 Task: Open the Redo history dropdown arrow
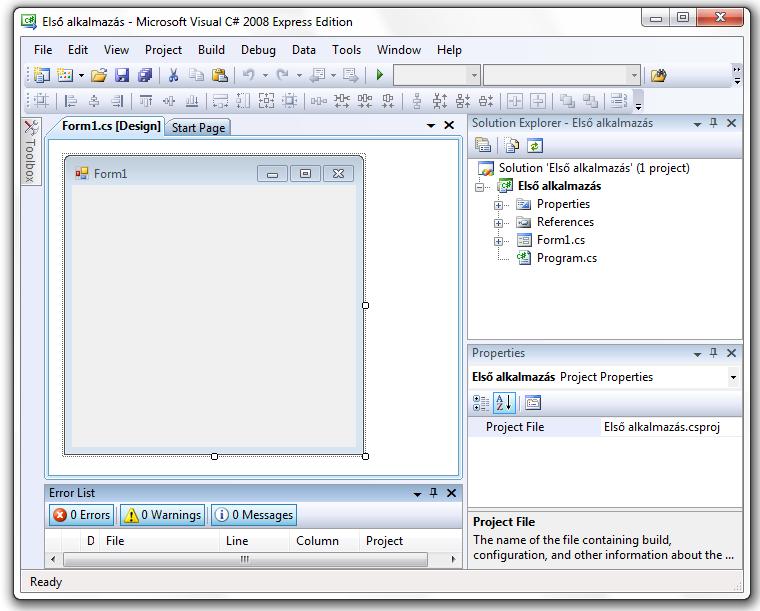pos(299,76)
